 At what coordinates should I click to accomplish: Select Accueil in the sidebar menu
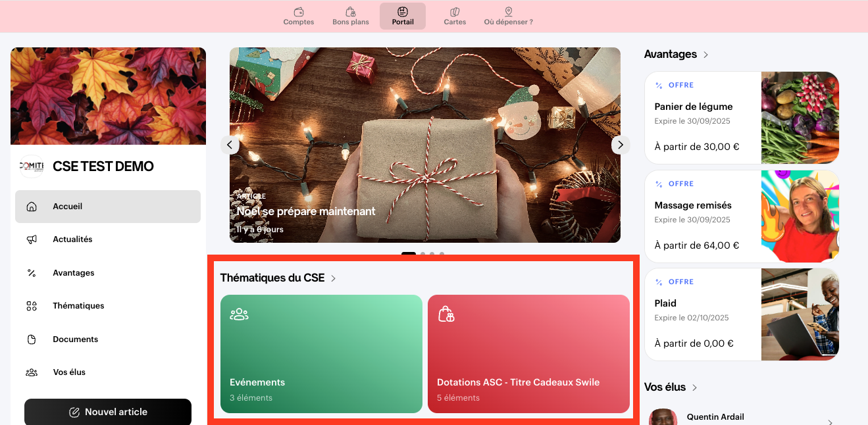coord(108,207)
